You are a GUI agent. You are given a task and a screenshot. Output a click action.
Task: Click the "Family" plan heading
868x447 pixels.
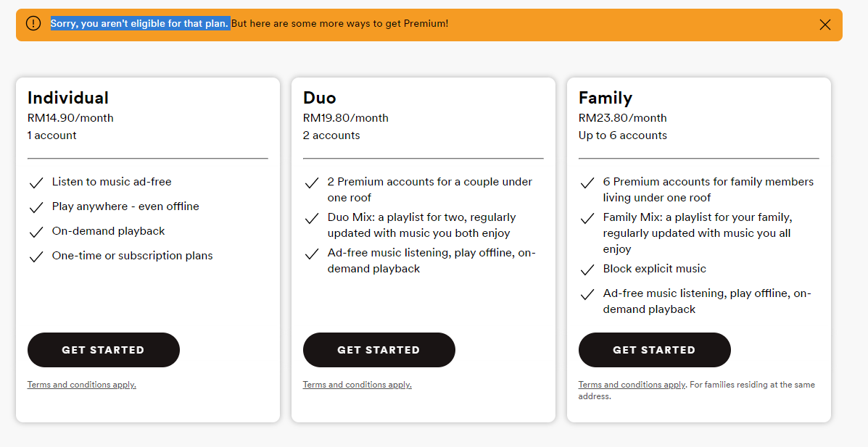coord(605,98)
